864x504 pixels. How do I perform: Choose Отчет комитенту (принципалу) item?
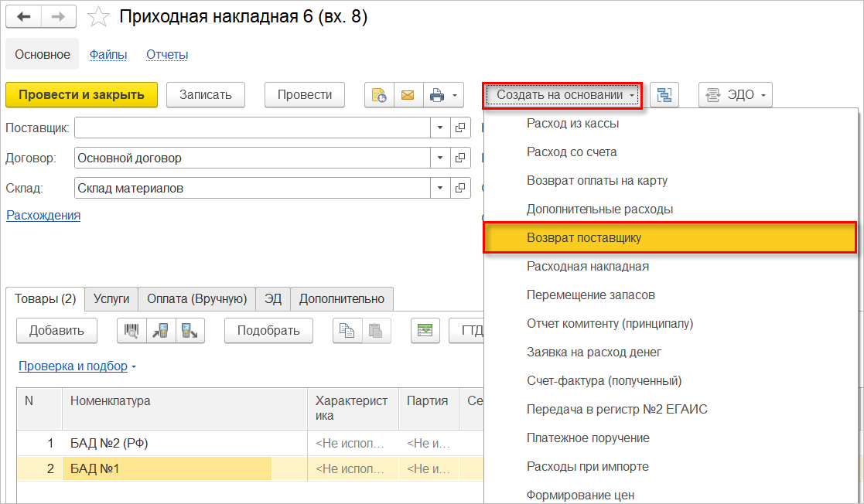pos(671,324)
